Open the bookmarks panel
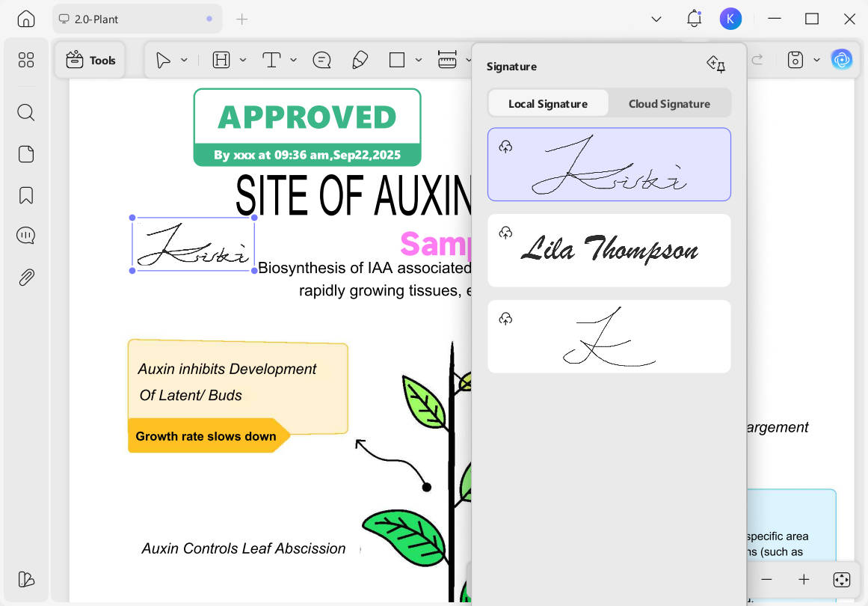Image resolution: width=868 pixels, height=606 pixels. click(25, 195)
